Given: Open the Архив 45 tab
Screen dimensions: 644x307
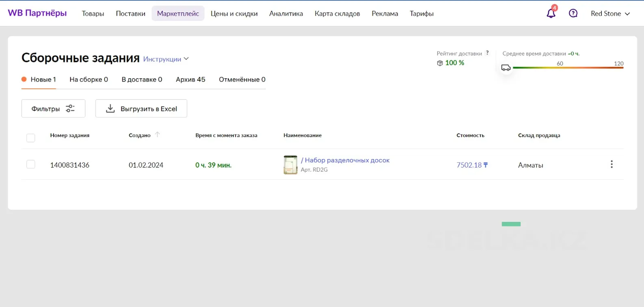Looking at the screenshot, I should pos(190,79).
